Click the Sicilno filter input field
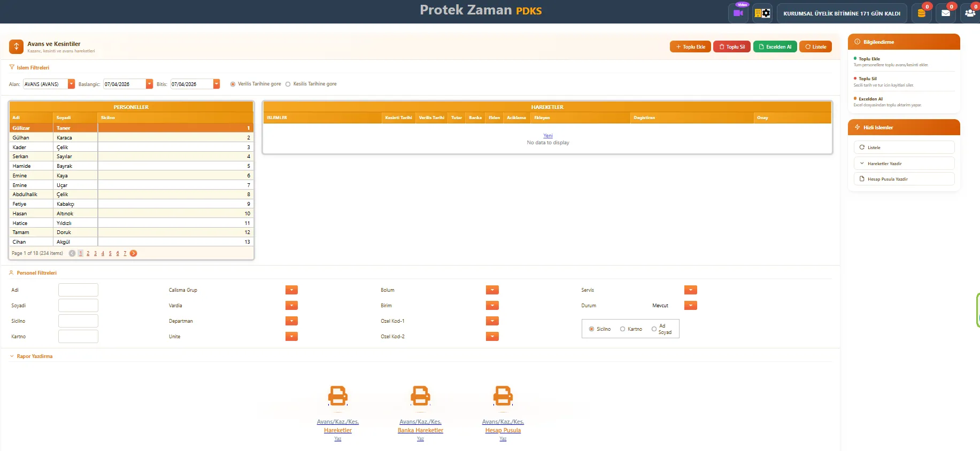Image resolution: width=980 pixels, height=451 pixels. tap(78, 321)
